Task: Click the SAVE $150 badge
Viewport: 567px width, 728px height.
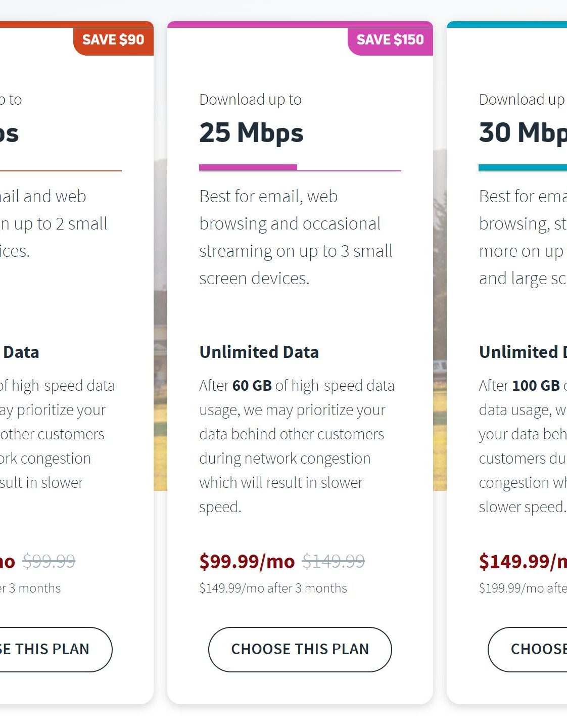Action: click(390, 39)
